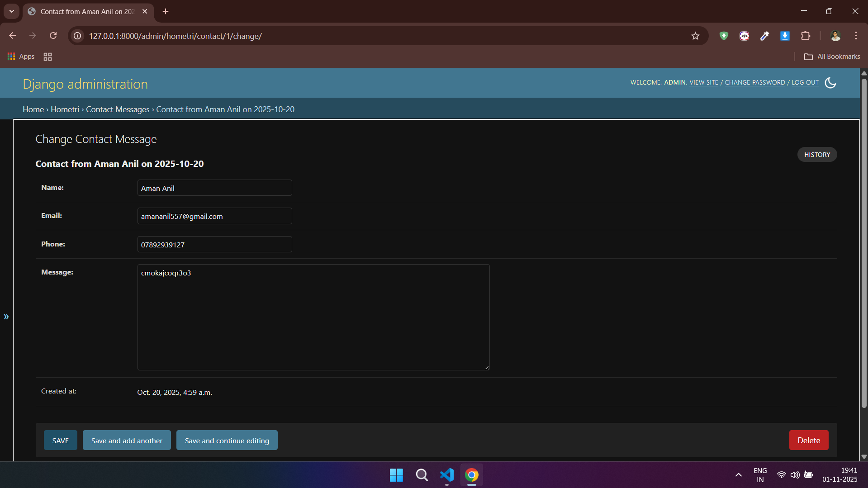The image size is (868, 488).
Task: Open the red circular code extension
Action: 744,36
